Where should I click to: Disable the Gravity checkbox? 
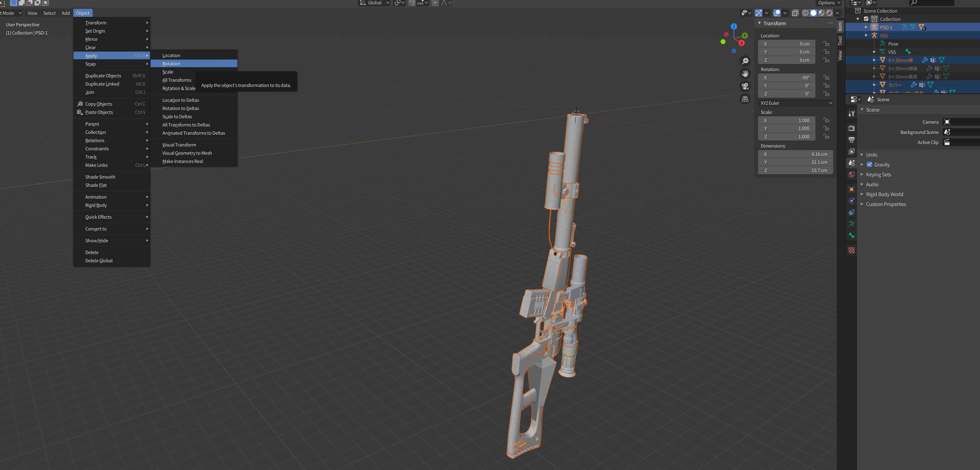(869, 165)
